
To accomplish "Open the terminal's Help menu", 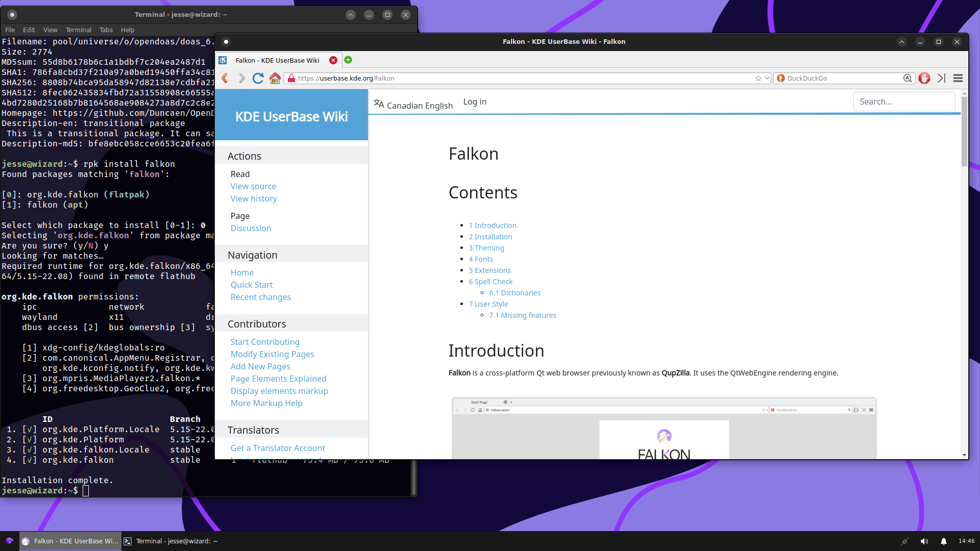I will (128, 30).
